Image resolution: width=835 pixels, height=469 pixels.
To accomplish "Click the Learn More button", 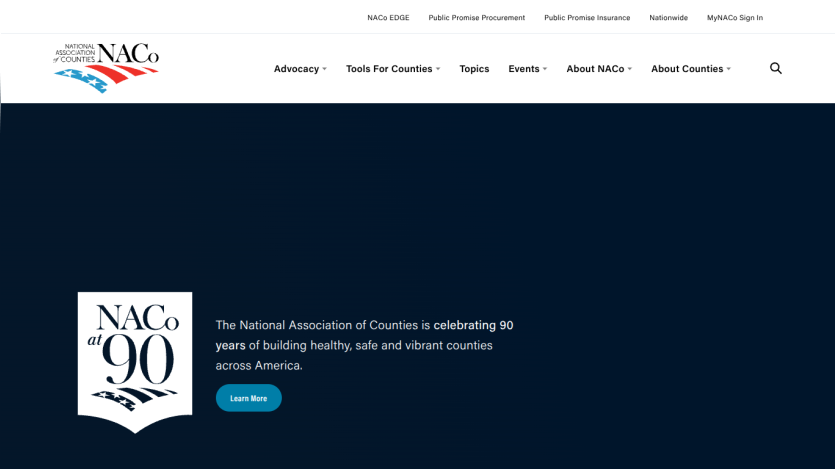I will [x=249, y=398].
